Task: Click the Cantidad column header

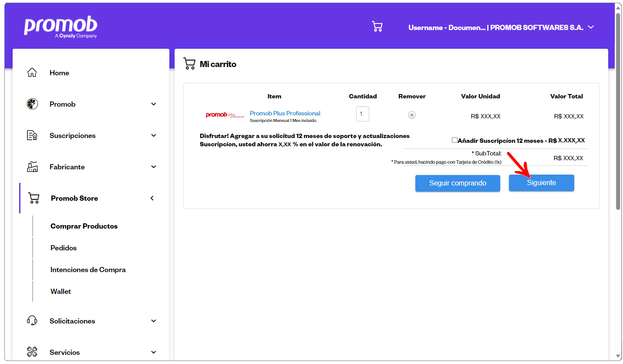Action: pyautogui.click(x=363, y=96)
